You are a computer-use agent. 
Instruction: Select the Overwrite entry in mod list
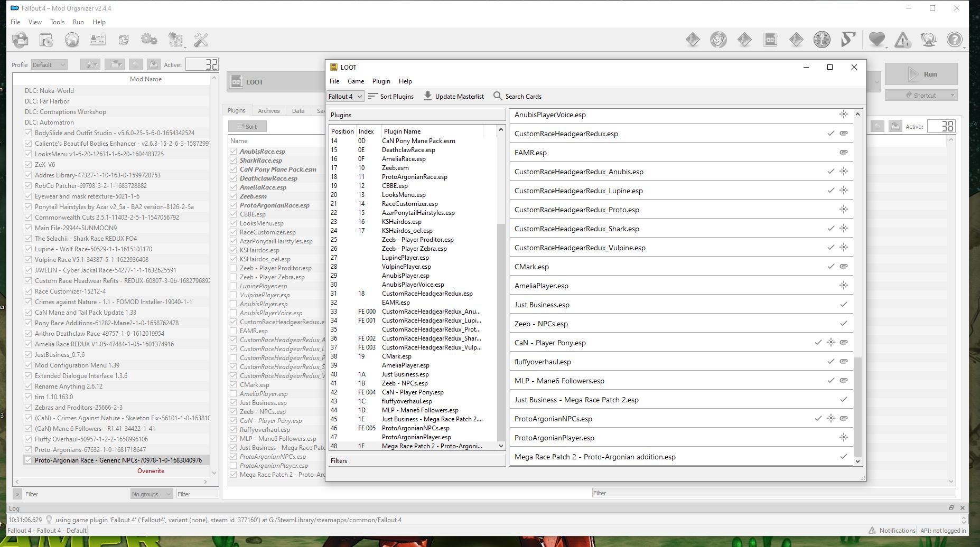click(151, 471)
